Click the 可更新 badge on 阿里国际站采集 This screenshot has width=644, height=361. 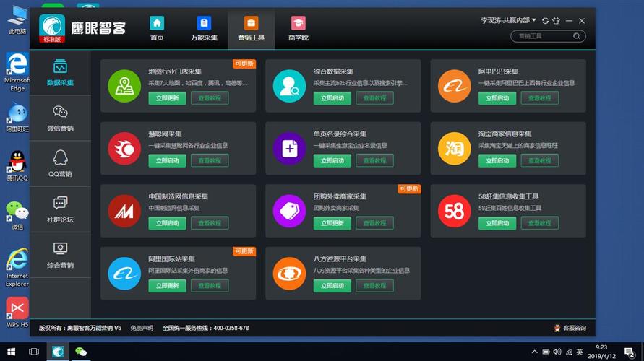(244, 251)
